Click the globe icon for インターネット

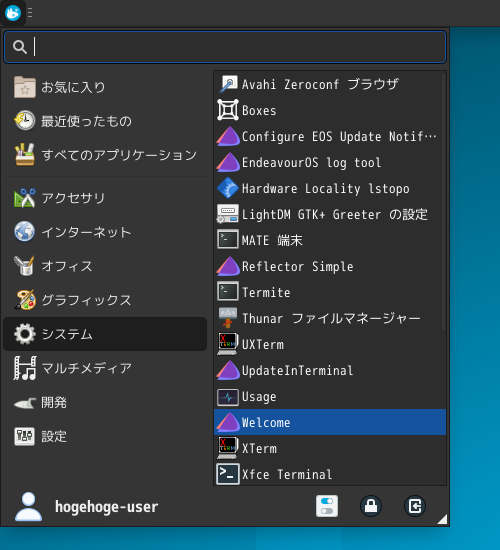(x=25, y=232)
